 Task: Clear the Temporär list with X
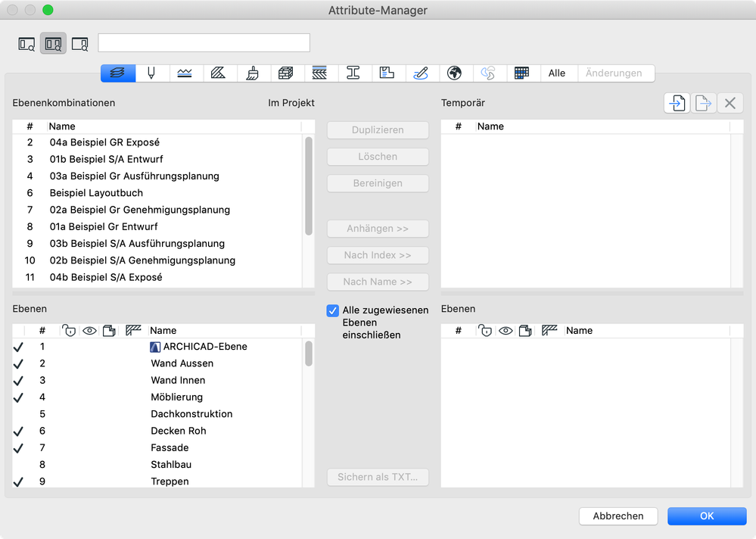pos(730,103)
